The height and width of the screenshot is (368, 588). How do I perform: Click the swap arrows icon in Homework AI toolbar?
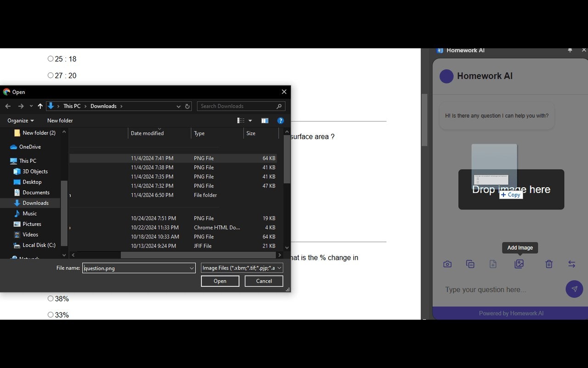coord(571,264)
